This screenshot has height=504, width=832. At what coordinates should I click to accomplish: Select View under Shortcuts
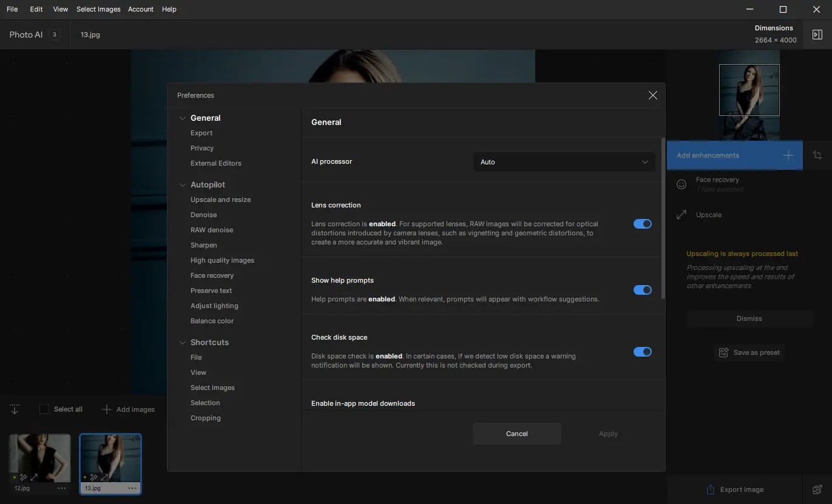198,372
